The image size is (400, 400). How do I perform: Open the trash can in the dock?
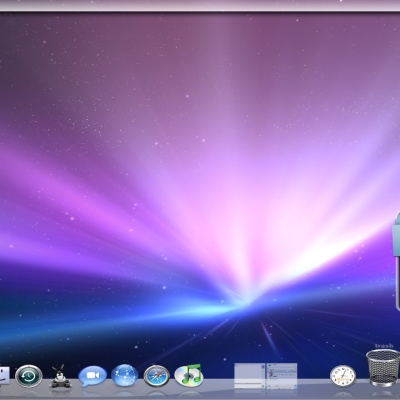(383, 368)
